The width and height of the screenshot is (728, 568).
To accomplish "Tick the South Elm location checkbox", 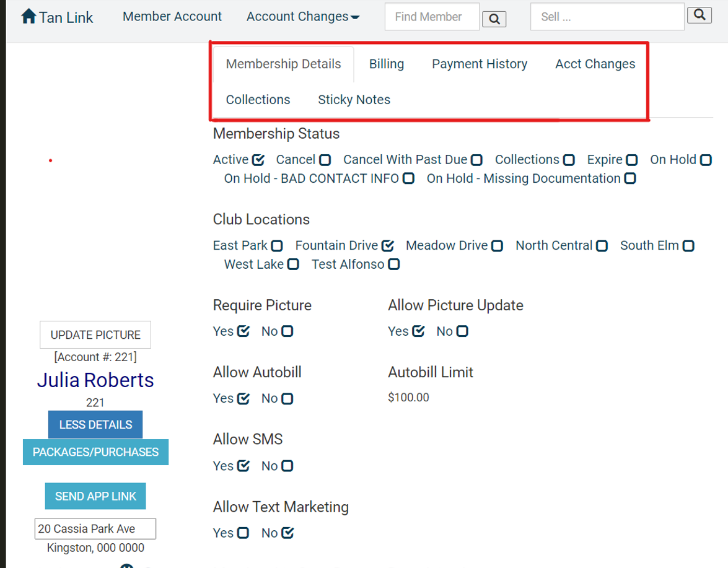I will click(688, 246).
